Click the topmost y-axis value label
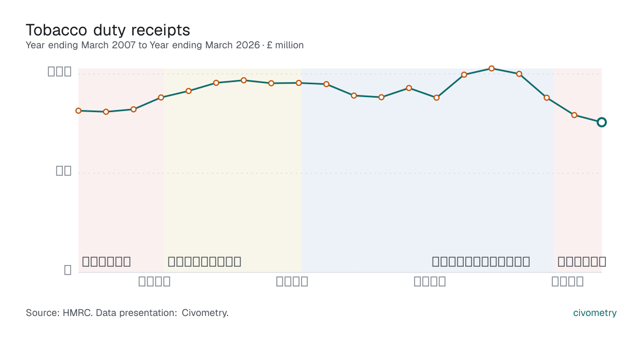The width and height of the screenshot is (644, 338). click(60, 71)
